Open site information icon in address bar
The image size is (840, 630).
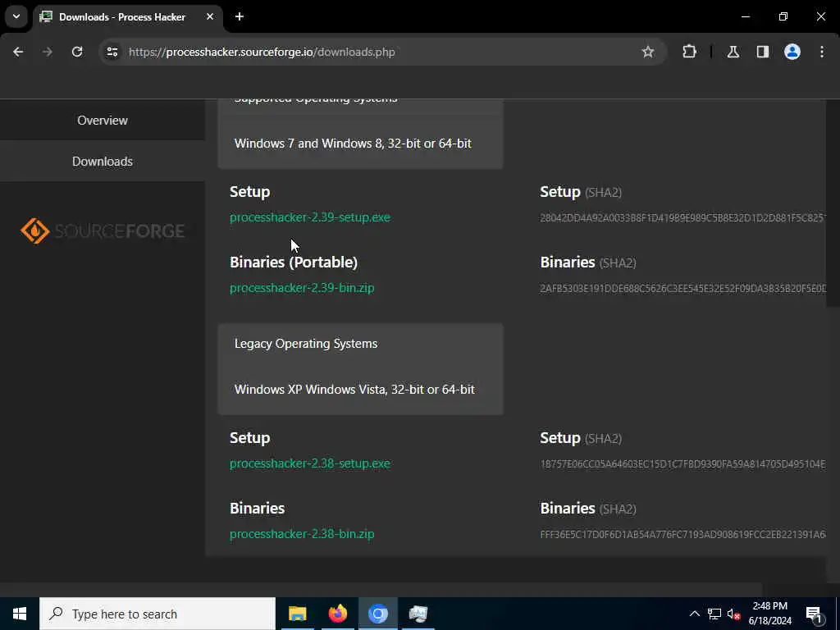click(x=112, y=52)
